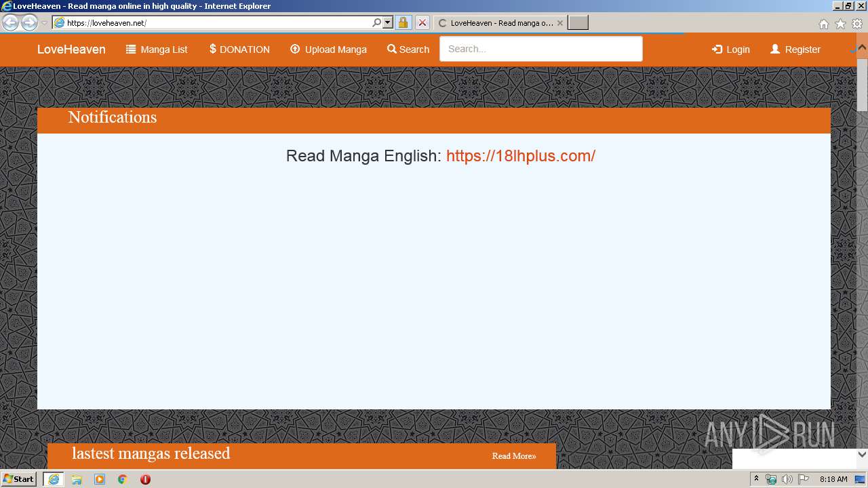Click the 8:18 AM clock
Viewport: 868px width, 488px height.
[833, 479]
